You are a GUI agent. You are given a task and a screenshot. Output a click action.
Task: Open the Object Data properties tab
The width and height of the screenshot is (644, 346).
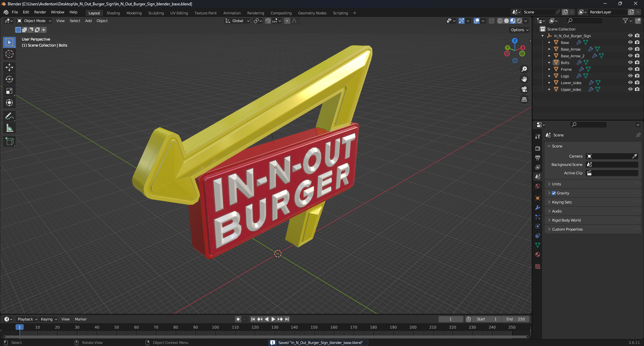tap(538, 245)
